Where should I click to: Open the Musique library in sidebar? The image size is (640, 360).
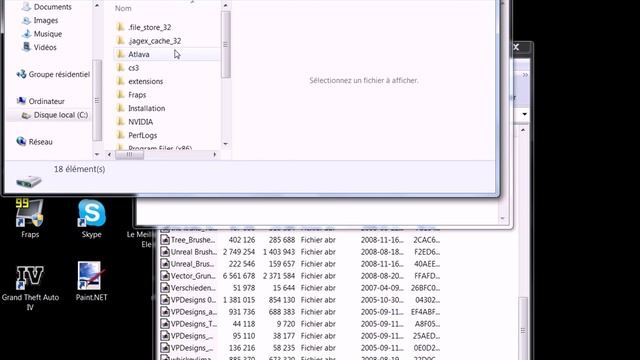(42, 34)
